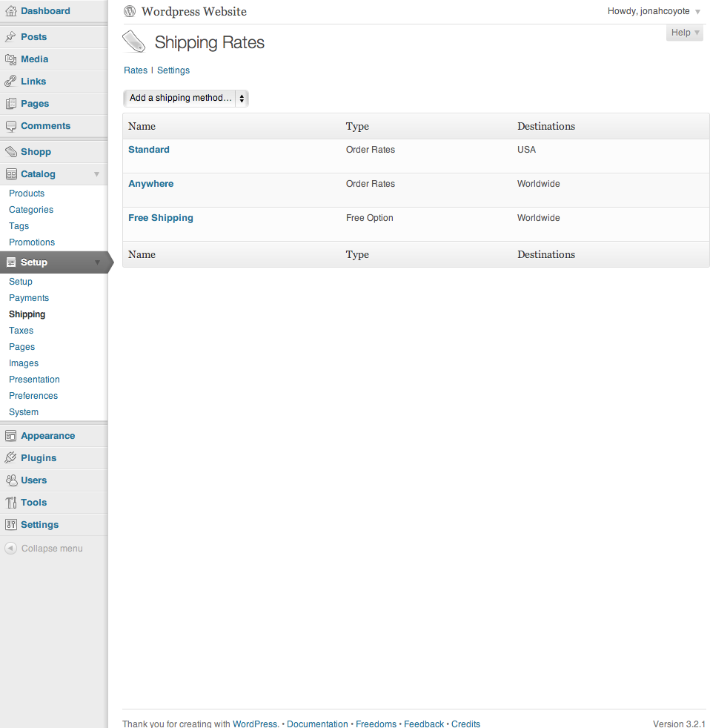
Task: Open the WordPress footer link
Action: point(256,724)
